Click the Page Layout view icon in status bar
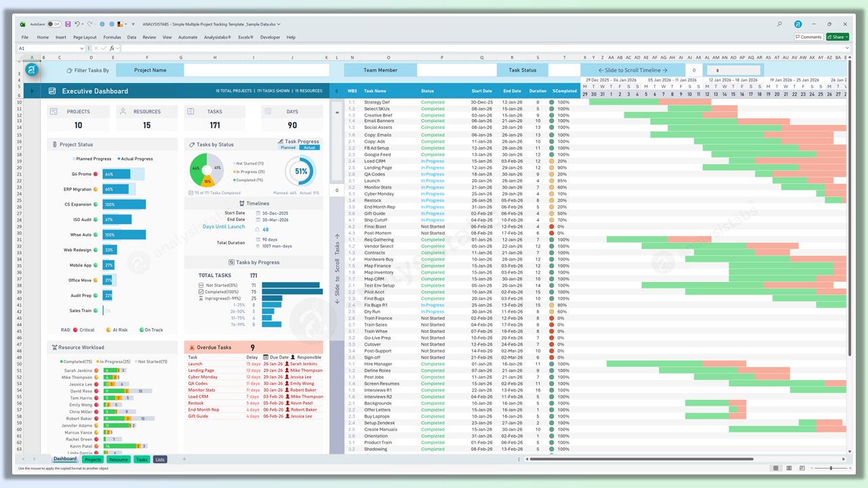 pos(790,468)
